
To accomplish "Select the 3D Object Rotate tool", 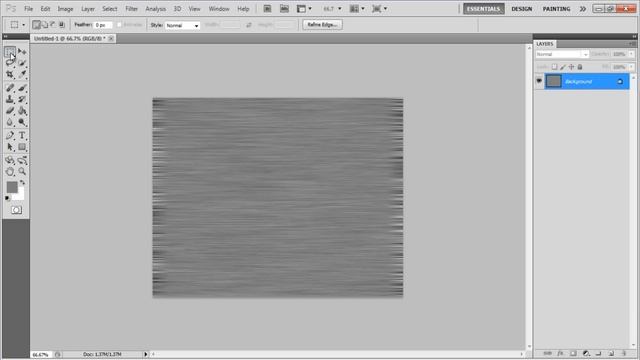I will pos(10,160).
